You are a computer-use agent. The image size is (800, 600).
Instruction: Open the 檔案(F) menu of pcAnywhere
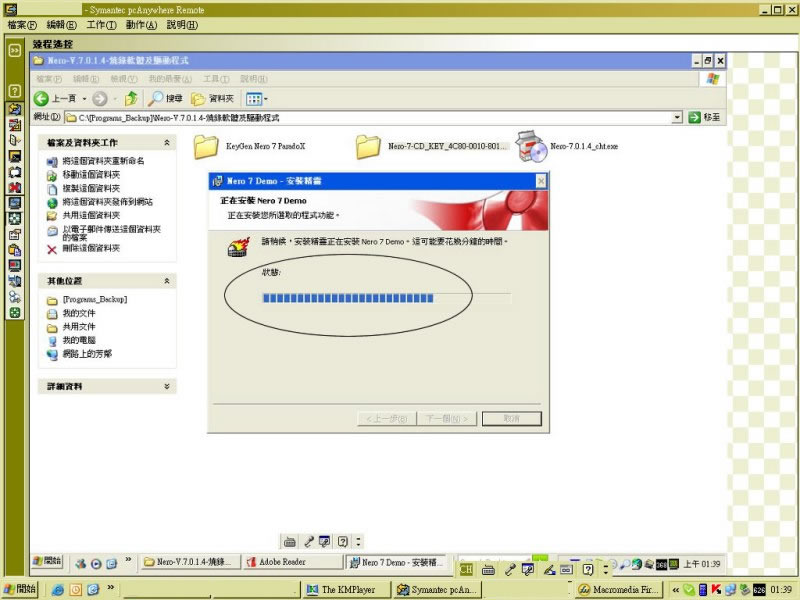coord(22,25)
